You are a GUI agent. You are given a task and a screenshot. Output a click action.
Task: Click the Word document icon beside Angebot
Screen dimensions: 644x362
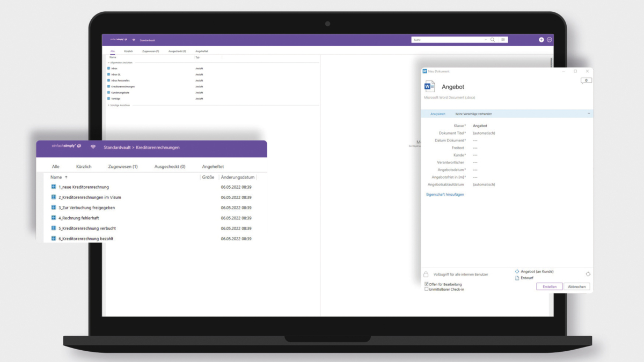tap(430, 87)
